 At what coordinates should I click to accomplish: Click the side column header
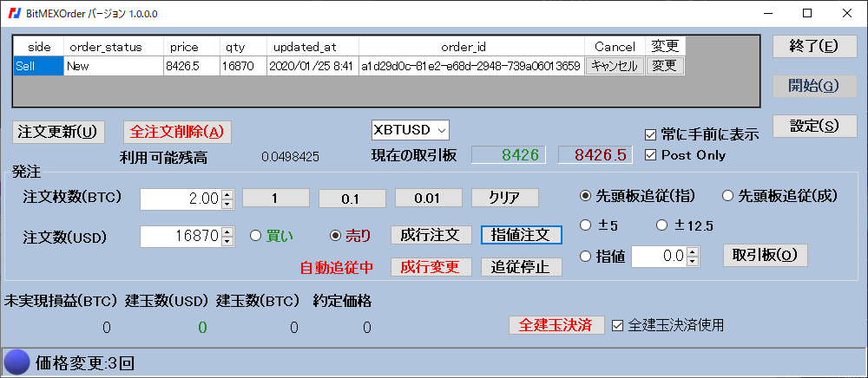(38, 47)
